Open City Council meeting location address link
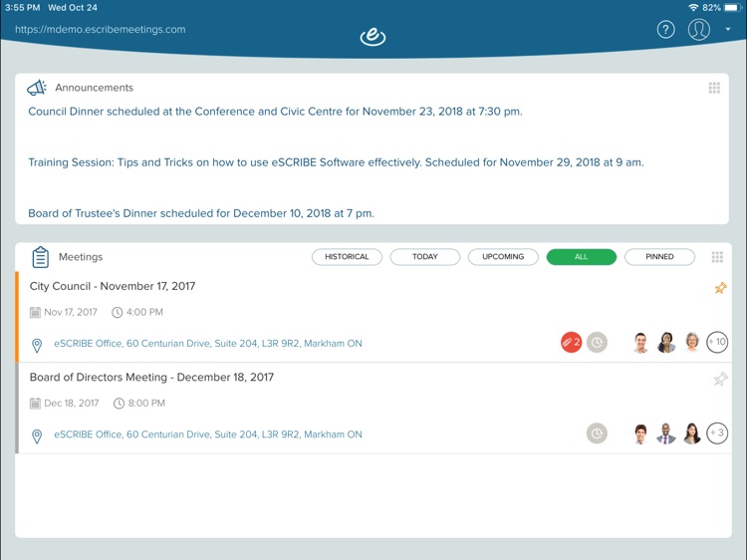Screen dimensions: 747x560 (208, 343)
